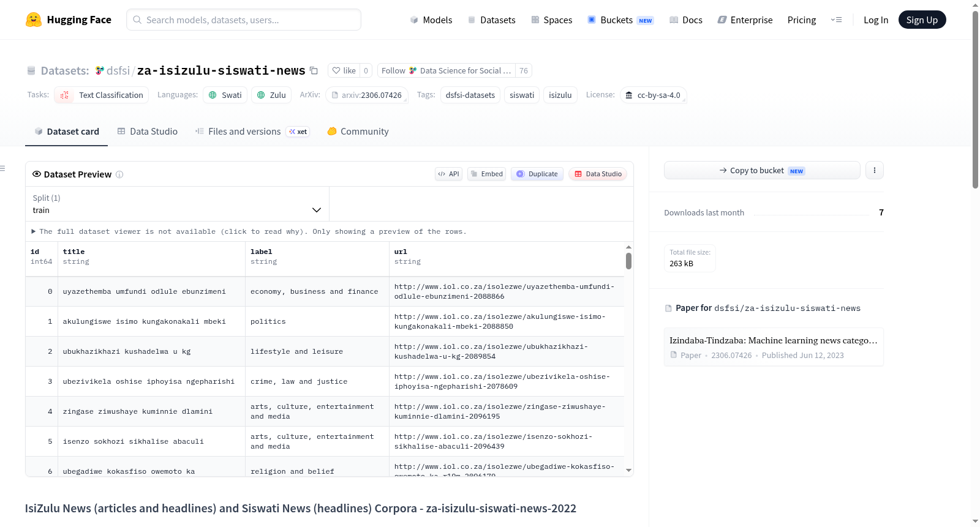The width and height of the screenshot is (980, 527).
Task: Open Docs in the top navigation
Action: (686, 20)
